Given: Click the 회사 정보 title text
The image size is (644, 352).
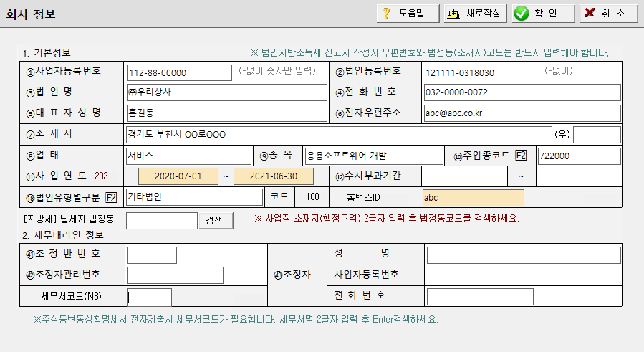Looking at the screenshot, I should (x=30, y=14).
